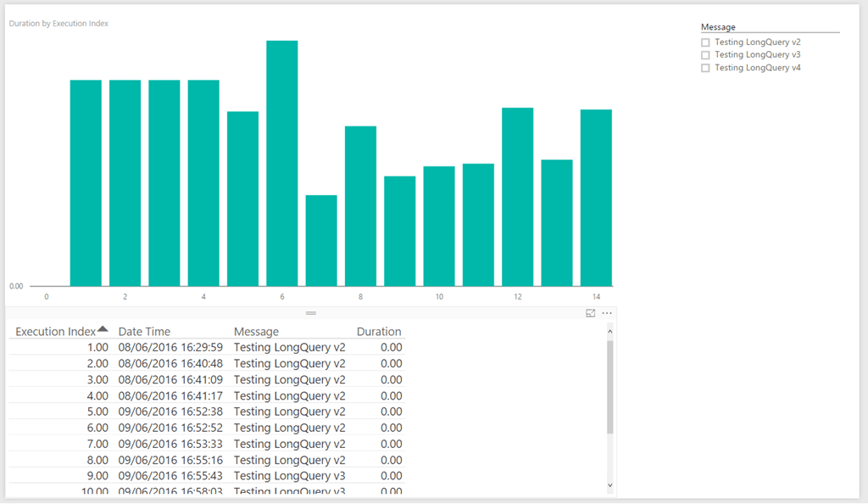Sort table by Message column header
Viewport: 868px width, 504px height.
click(256, 332)
